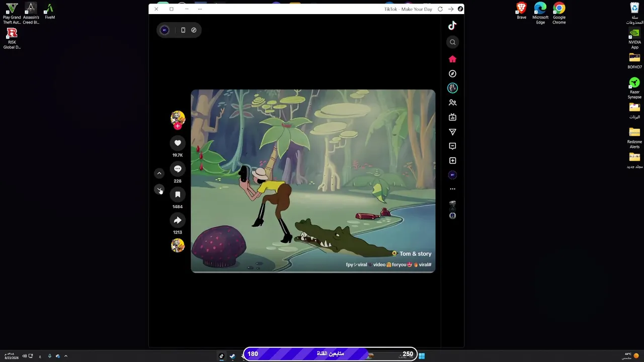Open More options in the TikTok sidebar

pos(452,189)
